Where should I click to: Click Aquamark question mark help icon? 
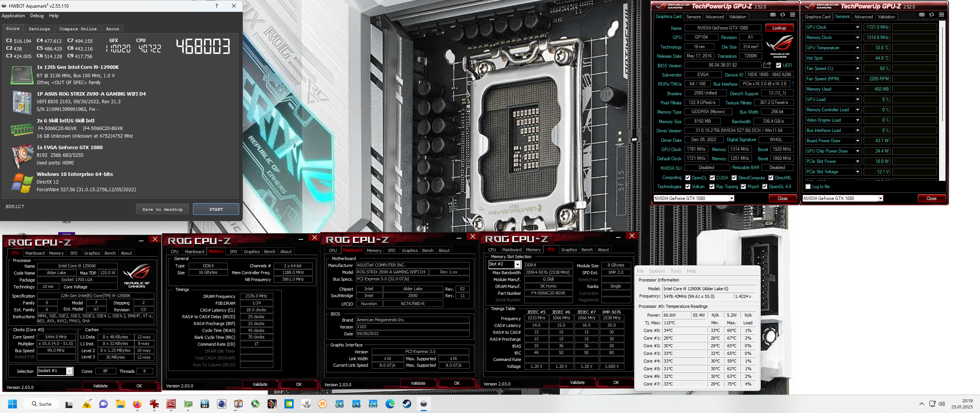217,6
